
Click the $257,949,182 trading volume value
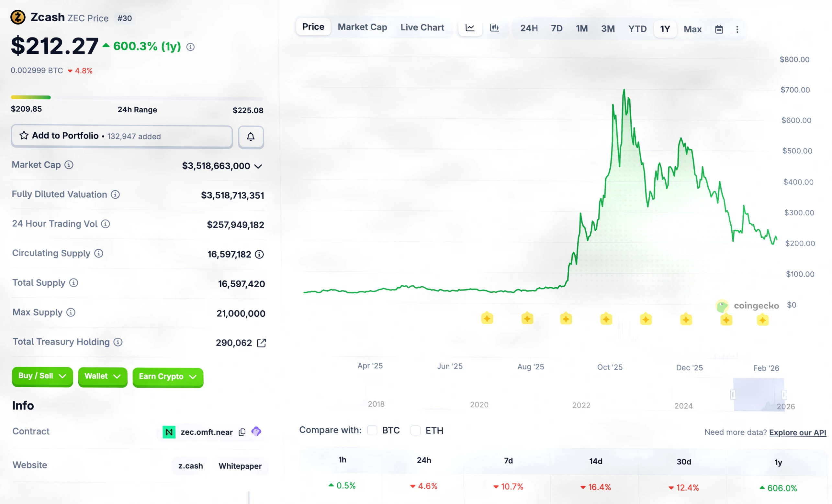[x=235, y=225]
